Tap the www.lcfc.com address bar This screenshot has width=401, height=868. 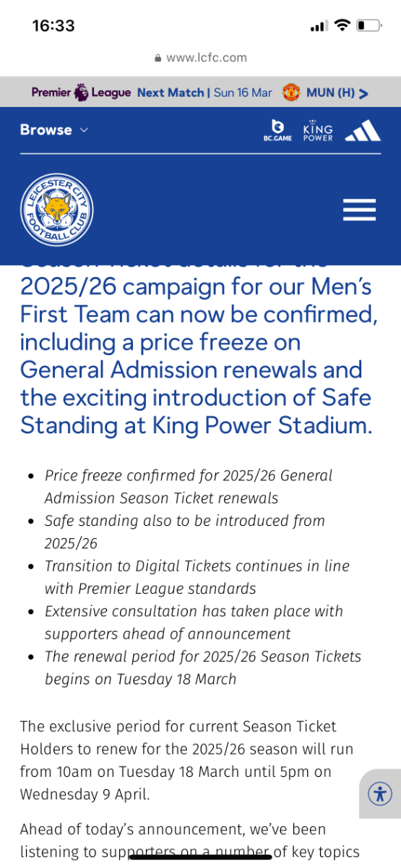click(201, 58)
